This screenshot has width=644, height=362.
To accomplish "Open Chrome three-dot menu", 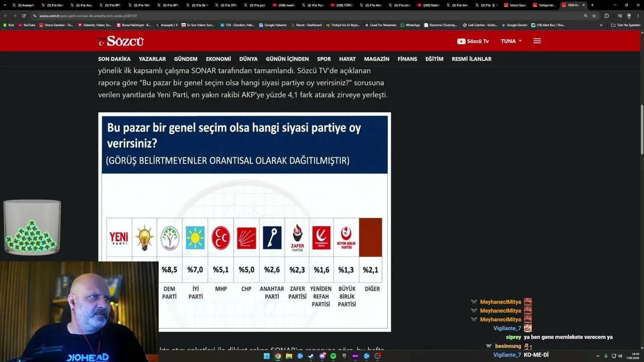I will [638, 16].
